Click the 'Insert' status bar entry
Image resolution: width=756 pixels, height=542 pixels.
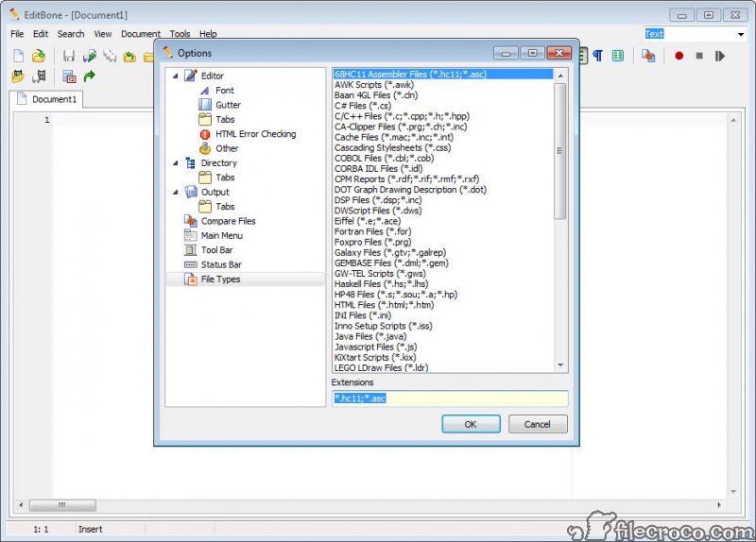[x=90, y=529]
